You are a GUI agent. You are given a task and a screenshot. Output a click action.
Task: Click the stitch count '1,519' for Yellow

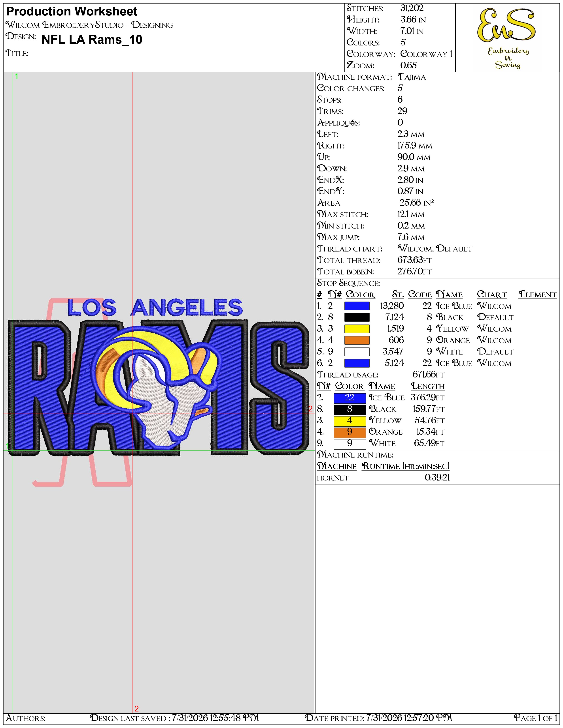[x=395, y=329]
